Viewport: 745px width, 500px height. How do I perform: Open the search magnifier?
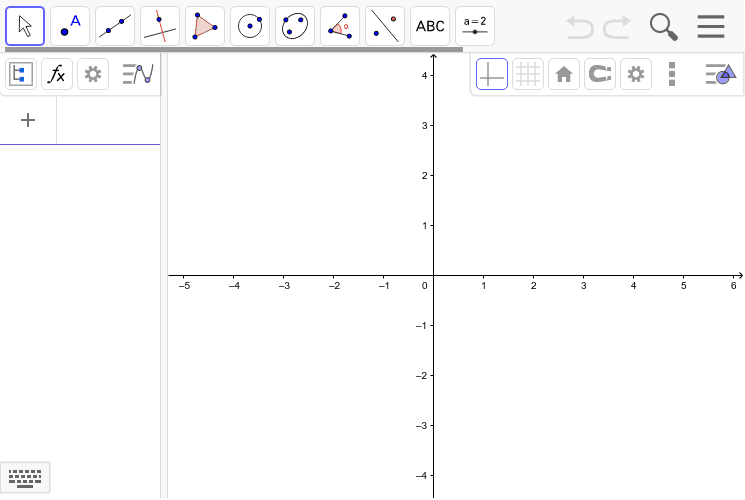click(x=663, y=27)
